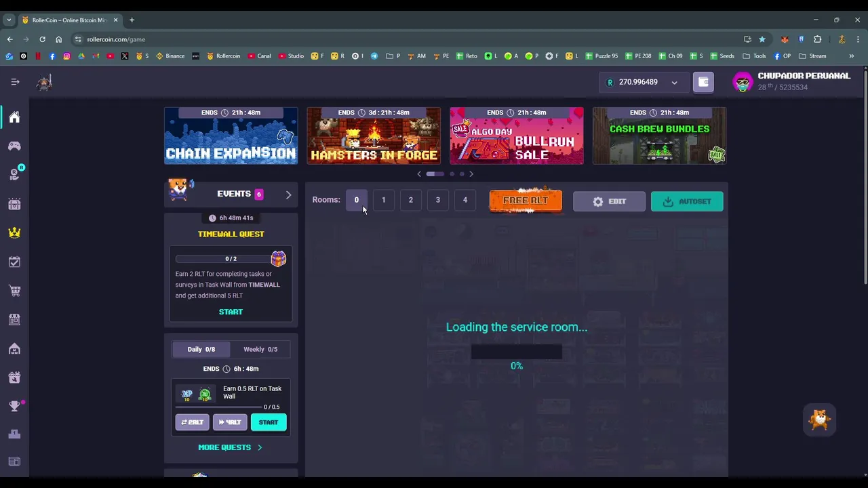This screenshot has width=868, height=488.
Task: Select room 1 tab
Action: point(383,200)
